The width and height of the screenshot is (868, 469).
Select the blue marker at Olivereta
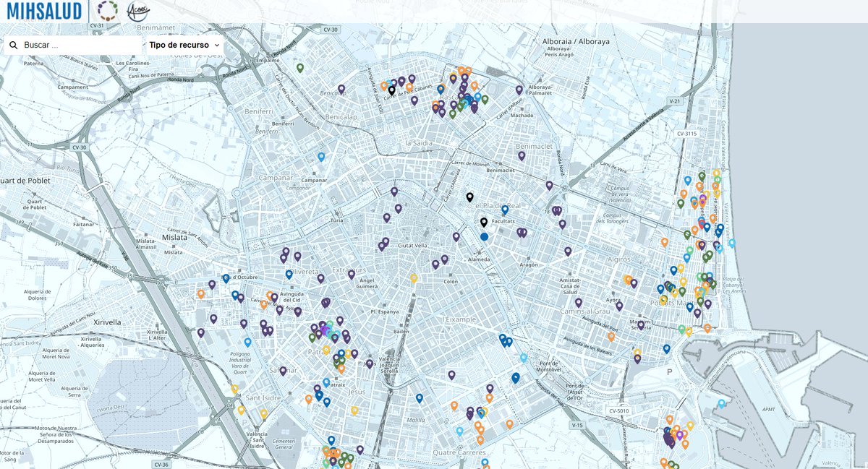pyautogui.click(x=289, y=274)
